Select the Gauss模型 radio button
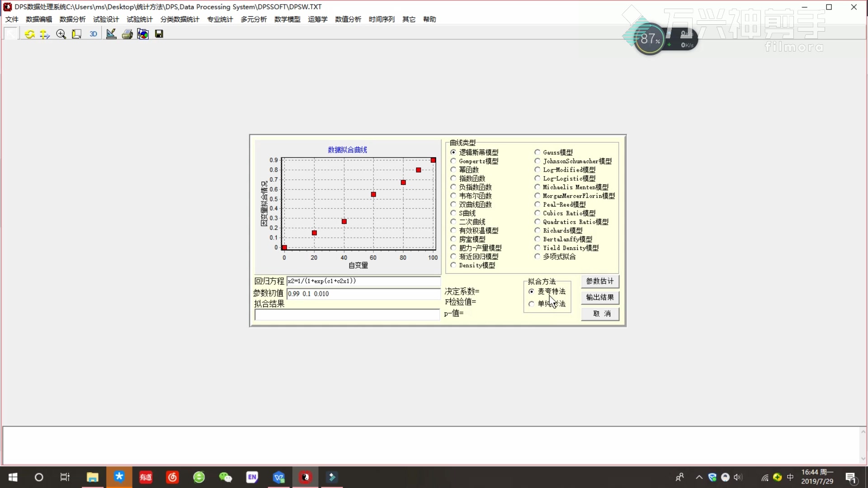Screen dimensions: 868x488 [537, 152]
